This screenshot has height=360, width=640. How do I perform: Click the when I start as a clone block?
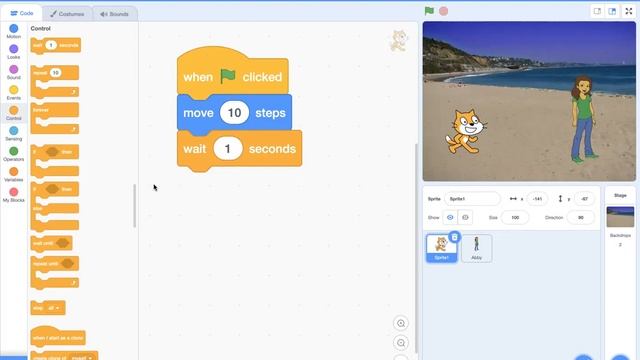[x=58, y=337]
